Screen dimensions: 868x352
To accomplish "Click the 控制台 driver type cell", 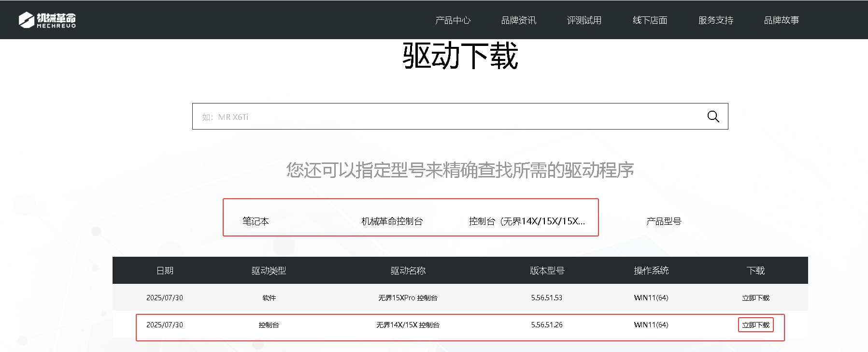I will (x=269, y=325).
